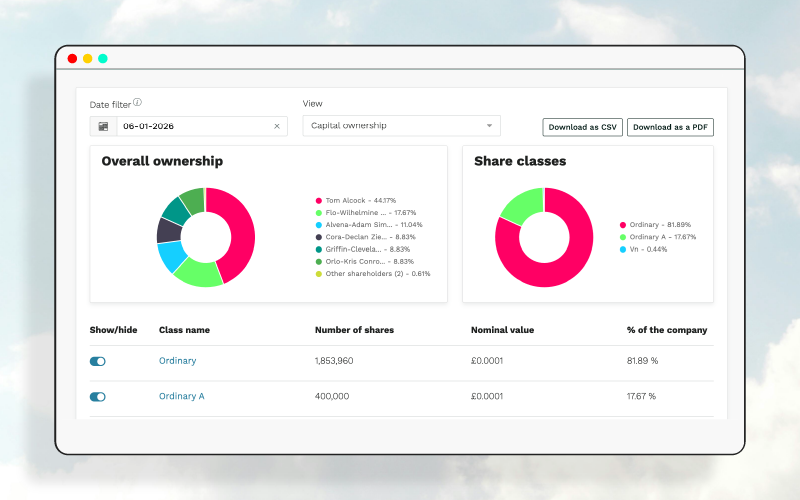Select Other shareholders (2) legend entry

pos(373,274)
